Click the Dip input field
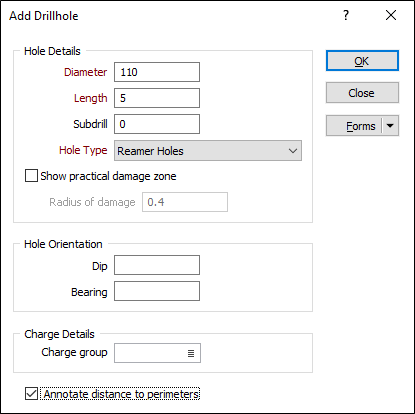 [157, 265]
